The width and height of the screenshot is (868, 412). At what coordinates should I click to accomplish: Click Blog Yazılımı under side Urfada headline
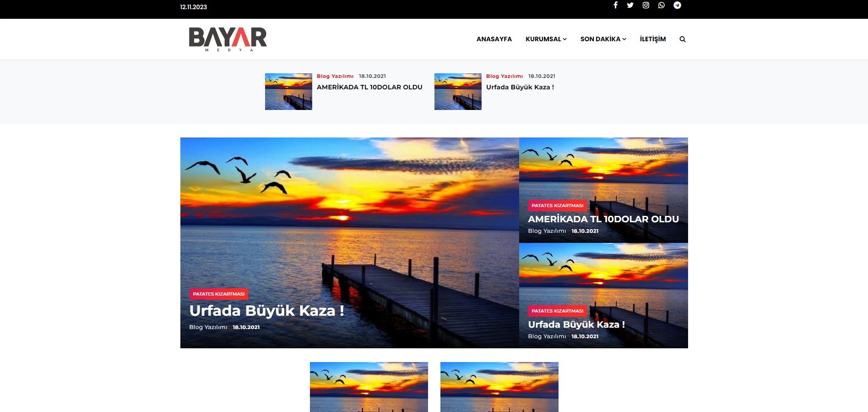tap(547, 336)
